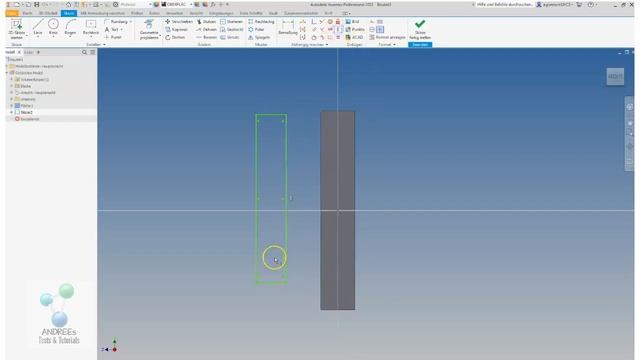
Task: Select Skizze2 in the model browser
Action: click(x=26, y=112)
